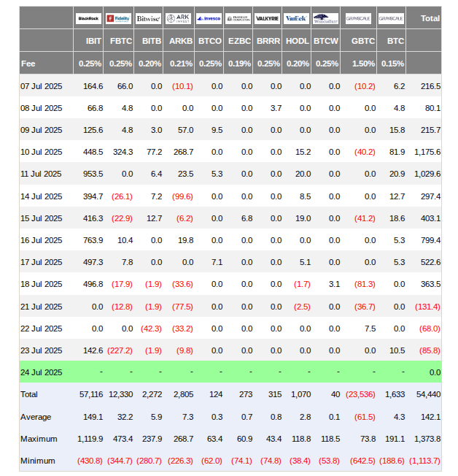Click the Total row's 54,440 value
458x476 pixels.
point(427,394)
